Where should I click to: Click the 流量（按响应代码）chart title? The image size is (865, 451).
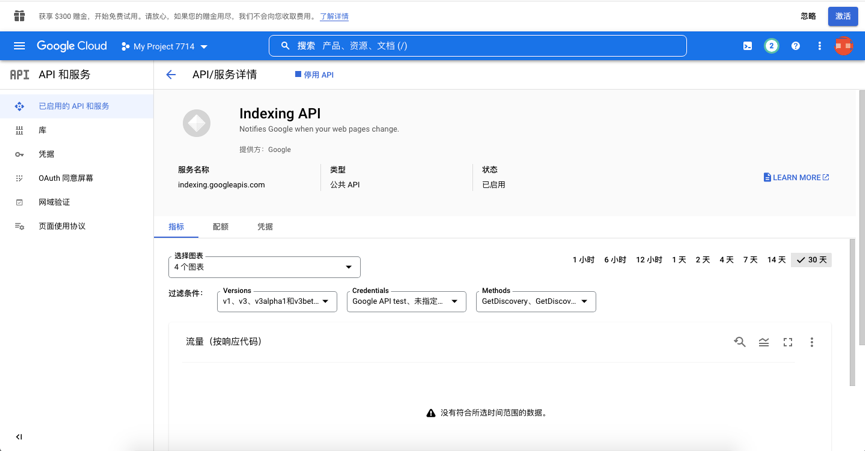pyautogui.click(x=223, y=342)
